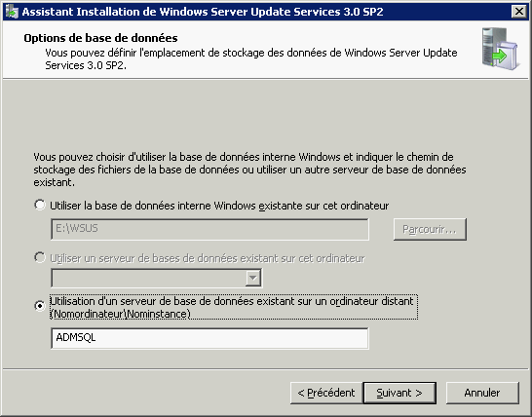
Task: Click the E:\WSUS path field
Action: coord(209,229)
